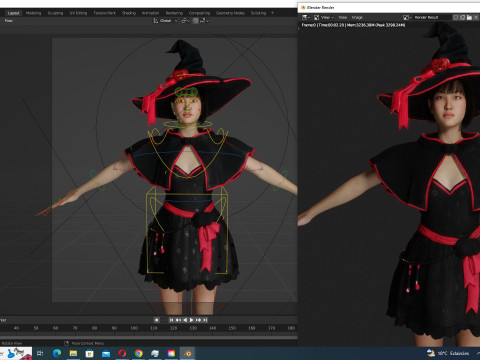
Task: Open editor type dropdown in render window
Action: pyautogui.click(x=306, y=17)
